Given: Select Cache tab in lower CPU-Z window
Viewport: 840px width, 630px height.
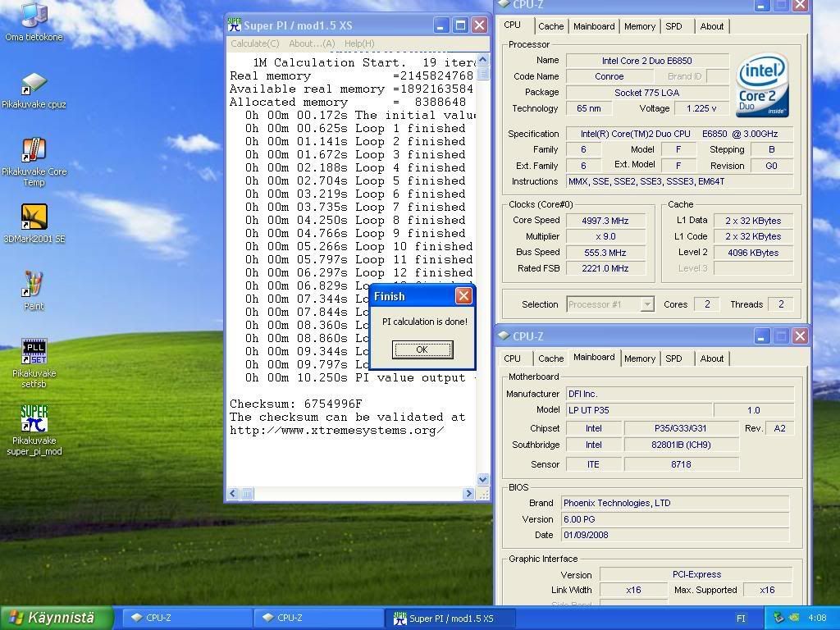Looking at the screenshot, I should [550, 358].
